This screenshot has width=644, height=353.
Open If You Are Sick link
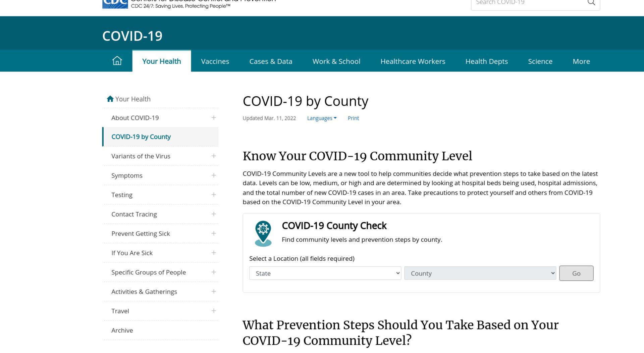click(132, 253)
